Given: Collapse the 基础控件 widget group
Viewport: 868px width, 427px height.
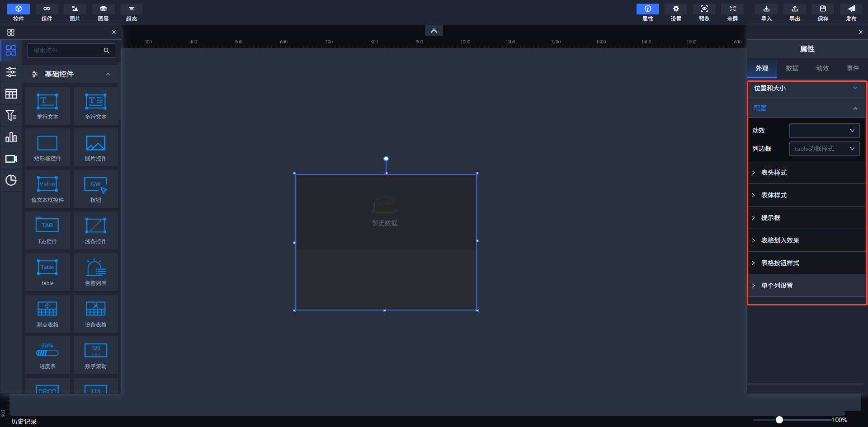Looking at the screenshot, I should tap(108, 74).
